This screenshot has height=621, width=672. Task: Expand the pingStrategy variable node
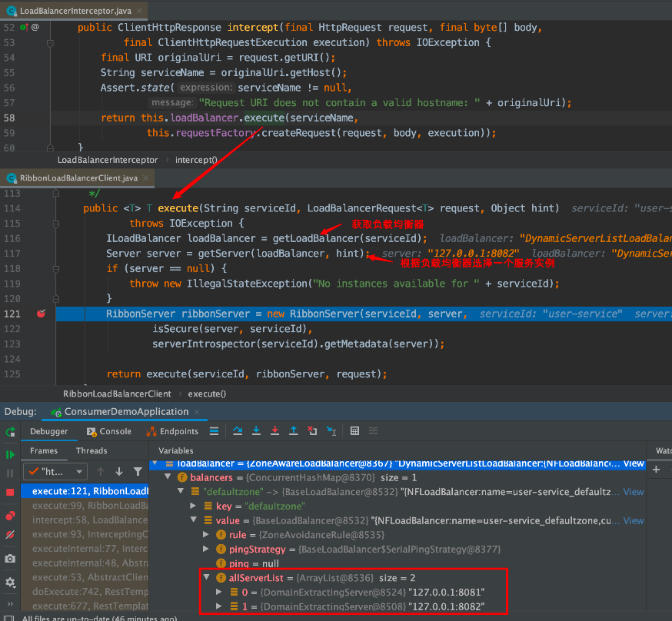(x=206, y=549)
